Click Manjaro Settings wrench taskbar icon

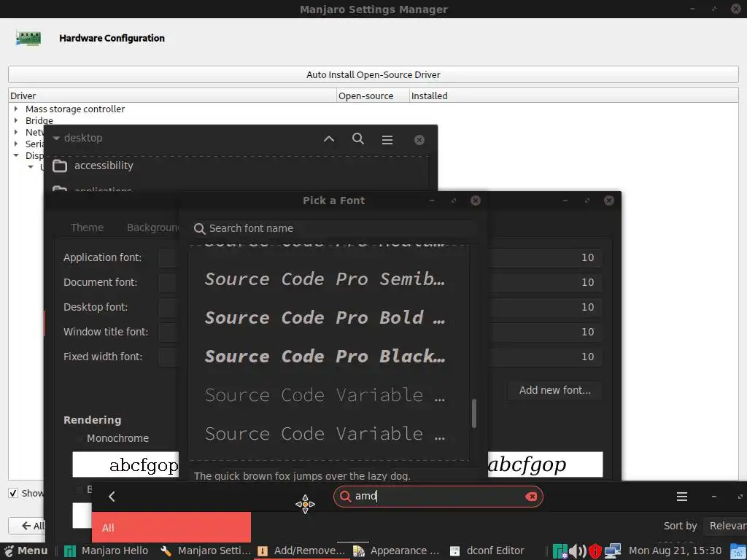click(x=166, y=551)
